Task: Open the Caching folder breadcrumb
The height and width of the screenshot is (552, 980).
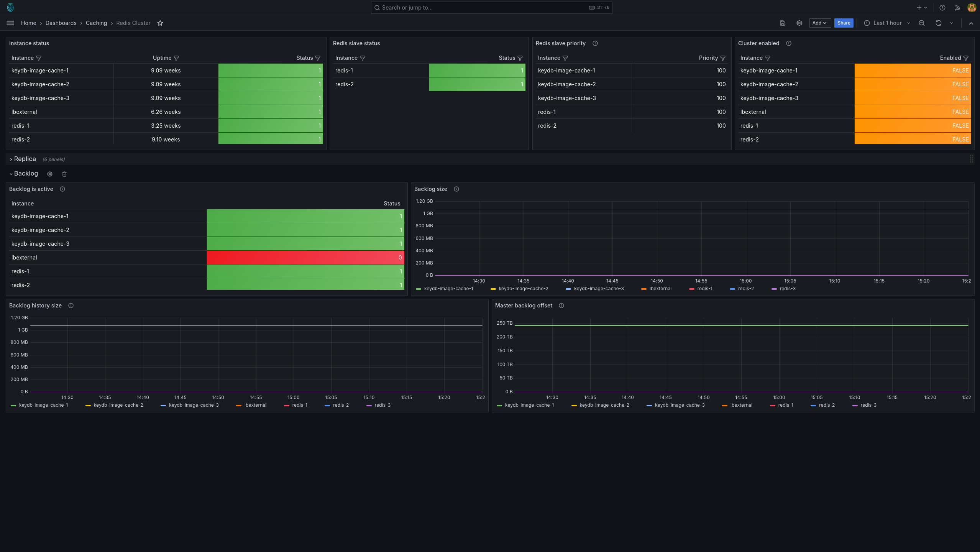Action: [96, 23]
